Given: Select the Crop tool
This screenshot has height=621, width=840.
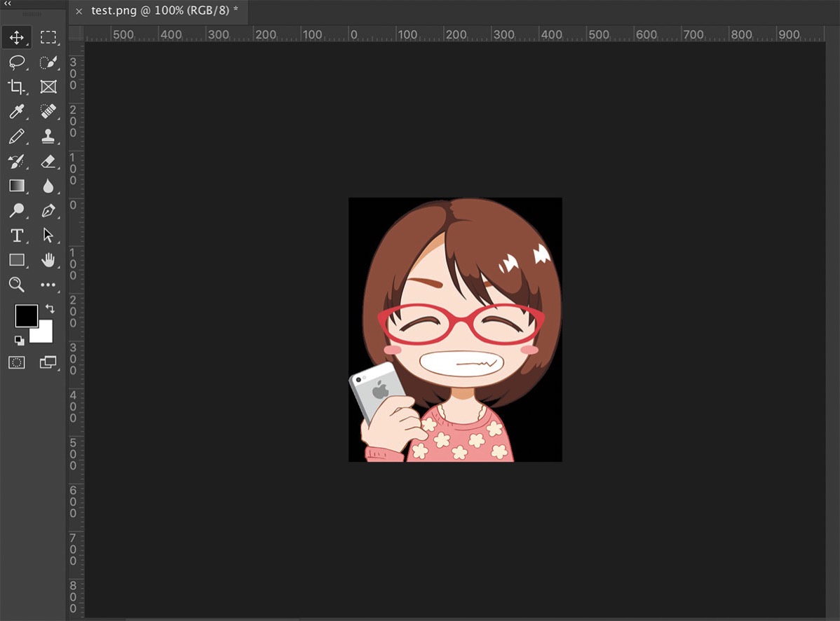Looking at the screenshot, I should click(17, 87).
